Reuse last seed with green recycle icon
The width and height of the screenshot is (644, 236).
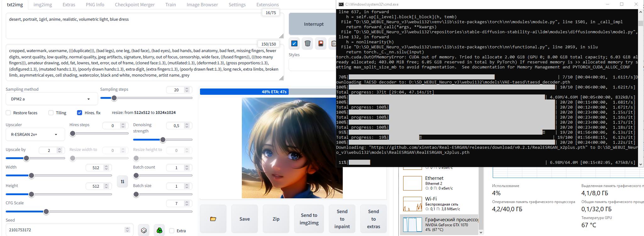[x=159, y=230]
